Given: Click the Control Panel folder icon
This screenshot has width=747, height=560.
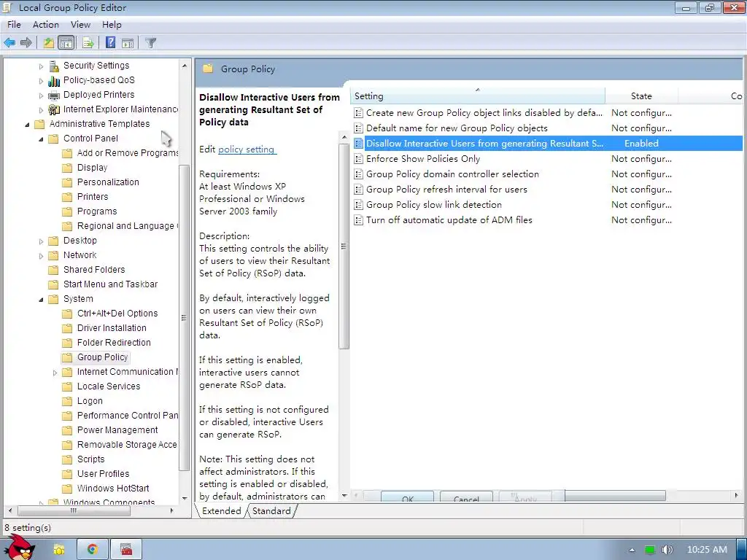Looking at the screenshot, I should (x=54, y=139).
